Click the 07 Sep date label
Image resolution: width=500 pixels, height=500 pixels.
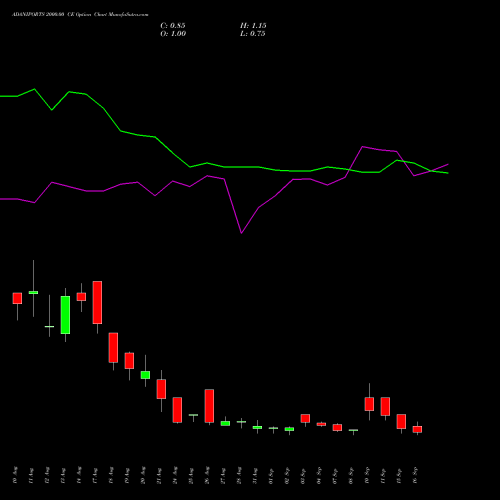(x=335, y=475)
